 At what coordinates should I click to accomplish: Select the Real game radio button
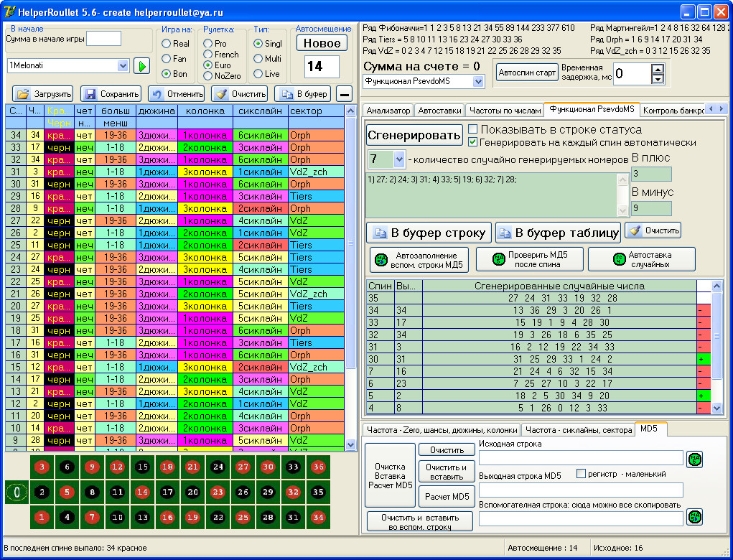(x=167, y=44)
